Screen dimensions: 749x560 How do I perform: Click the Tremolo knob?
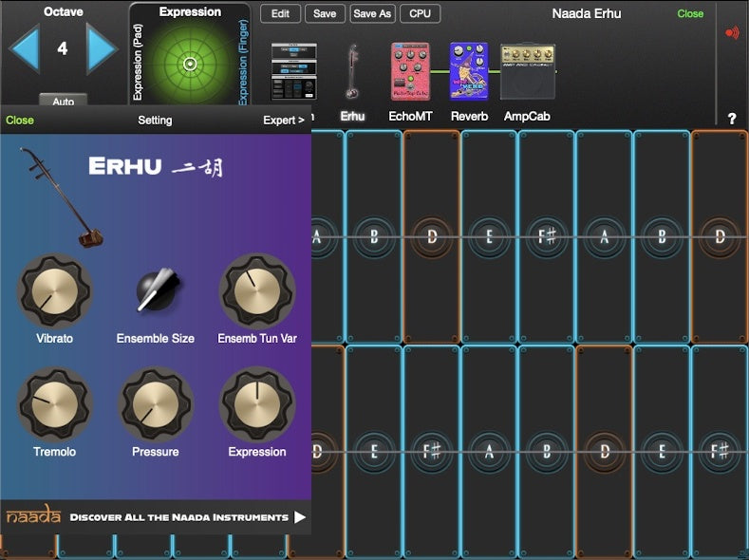[54, 404]
